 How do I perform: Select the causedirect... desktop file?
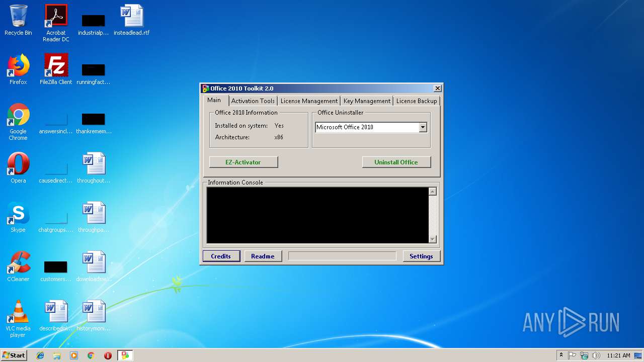pos(56,171)
